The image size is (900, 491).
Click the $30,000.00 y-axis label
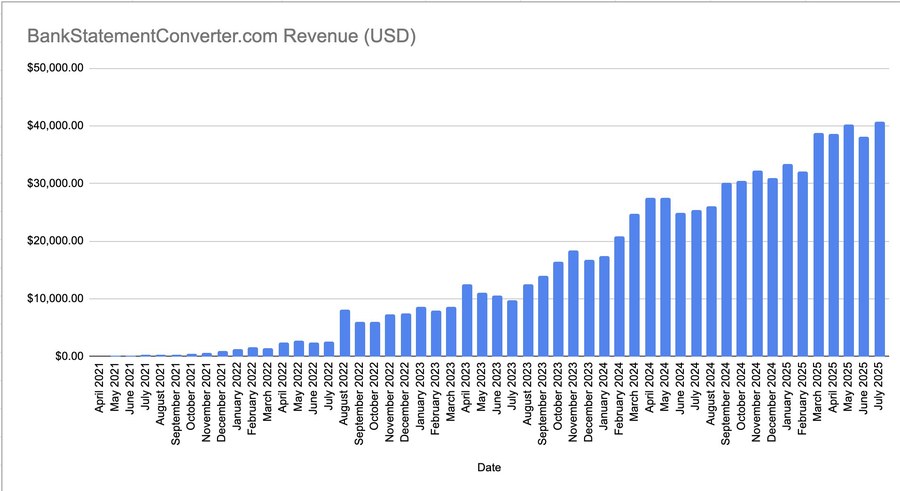pos(55,184)
